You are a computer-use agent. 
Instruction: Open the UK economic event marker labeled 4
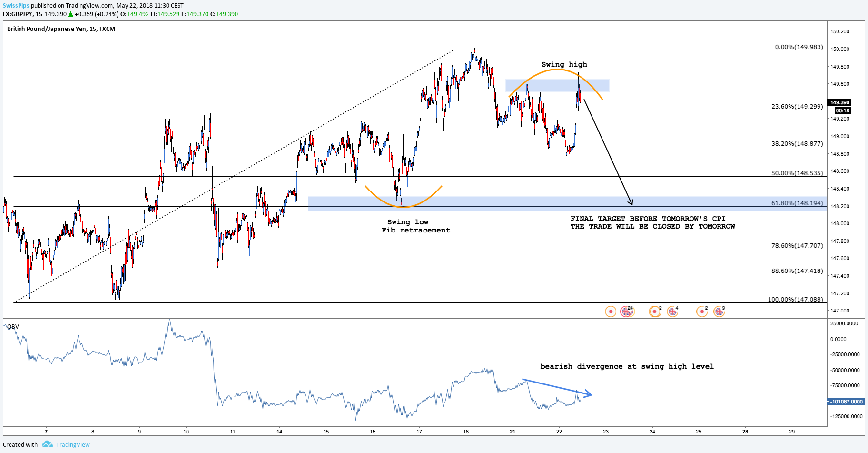pyautogui.click(x=672, y=312)
